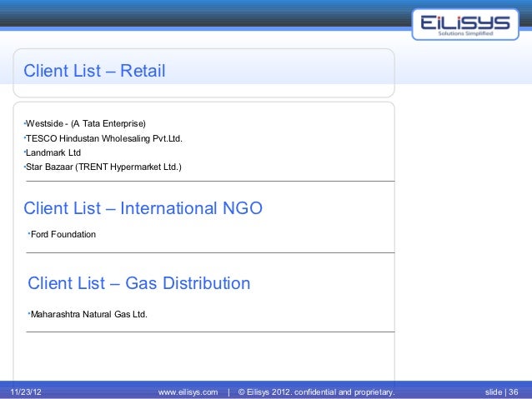Click 'Solutions Simplified' tagline under logo

(465, 33)
